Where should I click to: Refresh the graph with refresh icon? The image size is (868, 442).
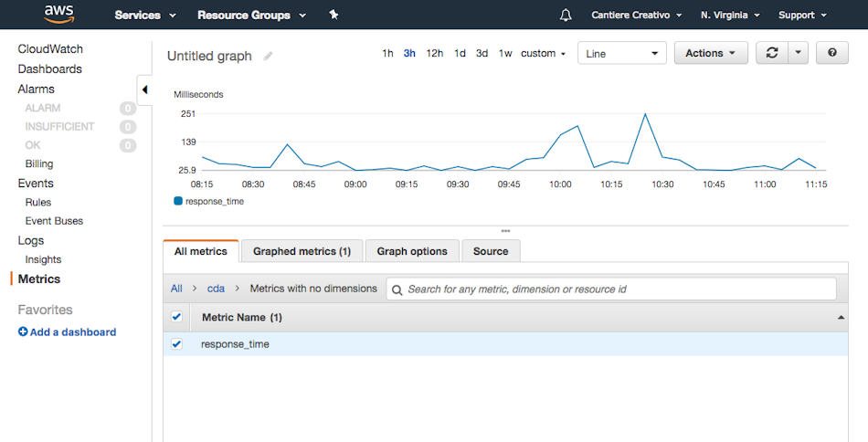pyautogui.click(x=772, y=53)
